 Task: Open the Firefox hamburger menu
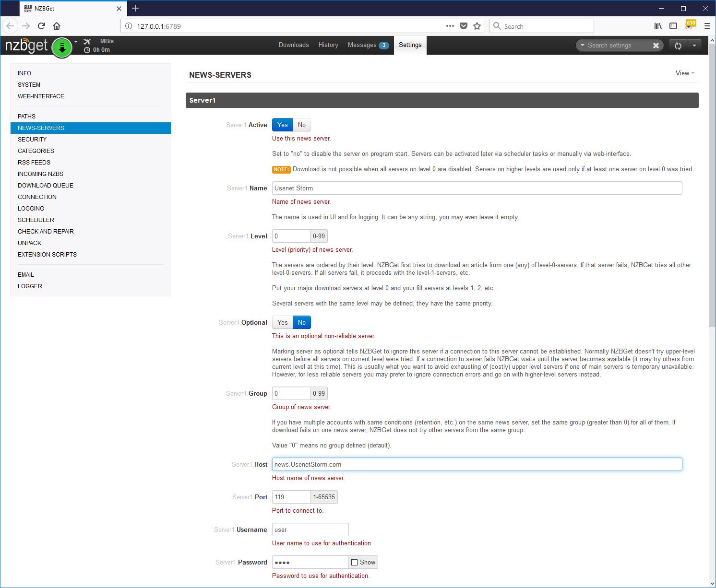tap(707, 26)
